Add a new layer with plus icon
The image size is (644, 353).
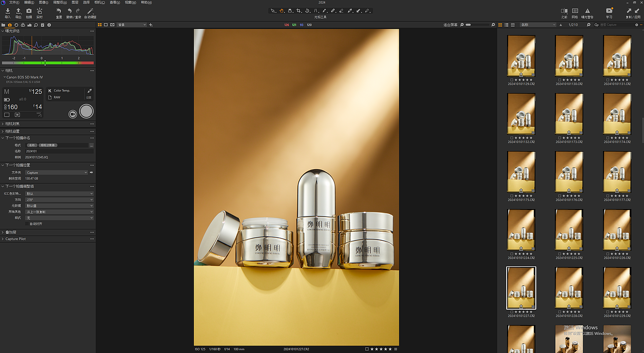tap(151, 25)
